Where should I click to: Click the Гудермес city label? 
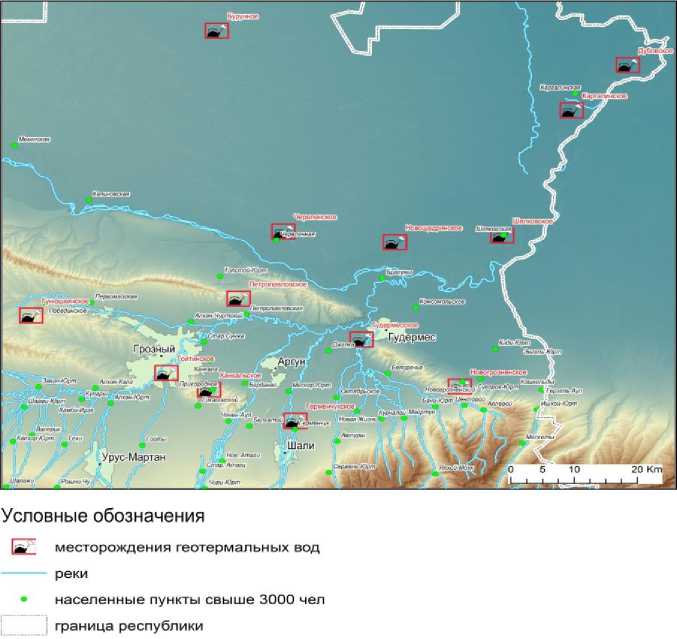(x=412, y=337)
